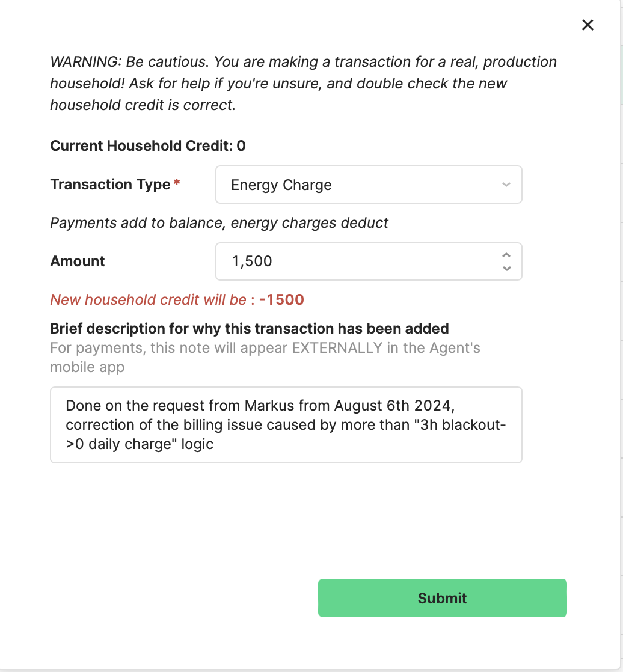Click the 'Payments add to balance' hint text
623x672 pixels.
click(219, 223)
